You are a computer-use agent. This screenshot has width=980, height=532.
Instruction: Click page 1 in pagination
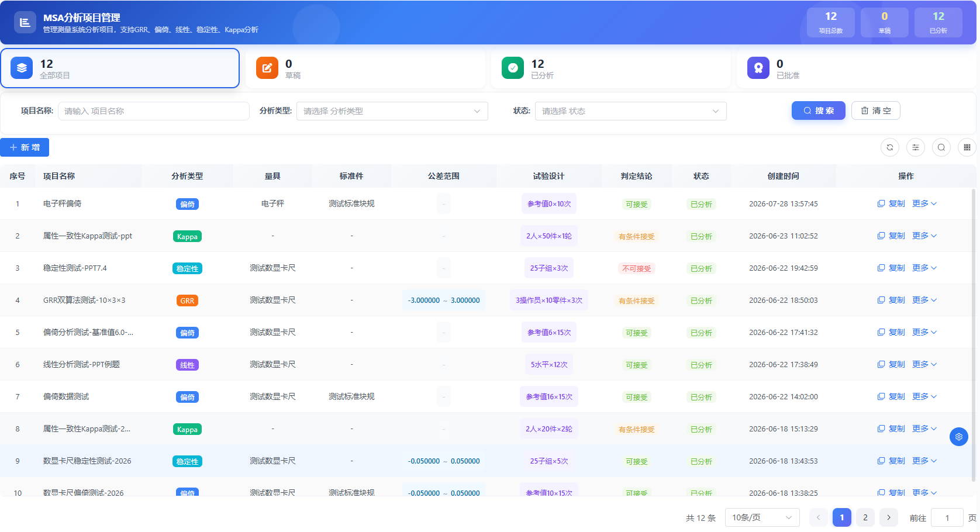tap(842, 517)
